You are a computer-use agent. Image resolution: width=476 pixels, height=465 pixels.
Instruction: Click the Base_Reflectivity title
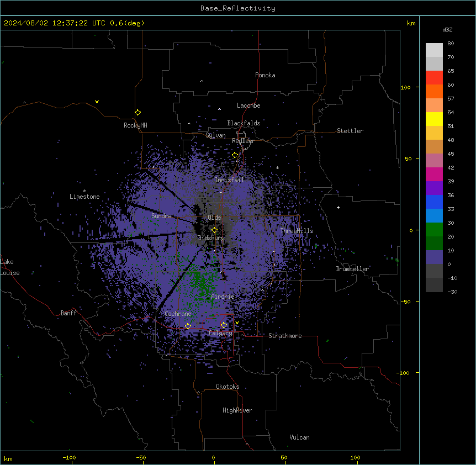[x=238, y=8]
